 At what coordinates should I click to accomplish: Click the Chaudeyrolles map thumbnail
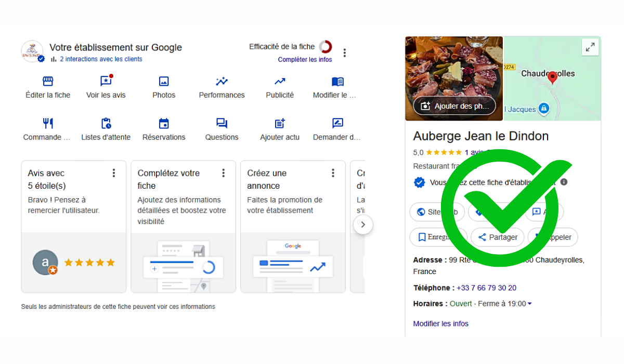pos(552,79)
